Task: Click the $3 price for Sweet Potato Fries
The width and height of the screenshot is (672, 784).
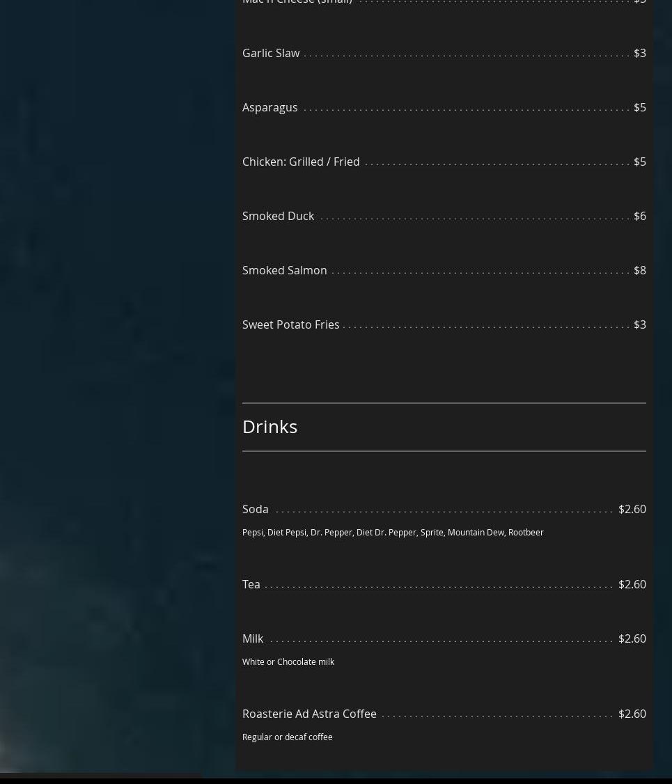Action: click(x=639, y=324)
